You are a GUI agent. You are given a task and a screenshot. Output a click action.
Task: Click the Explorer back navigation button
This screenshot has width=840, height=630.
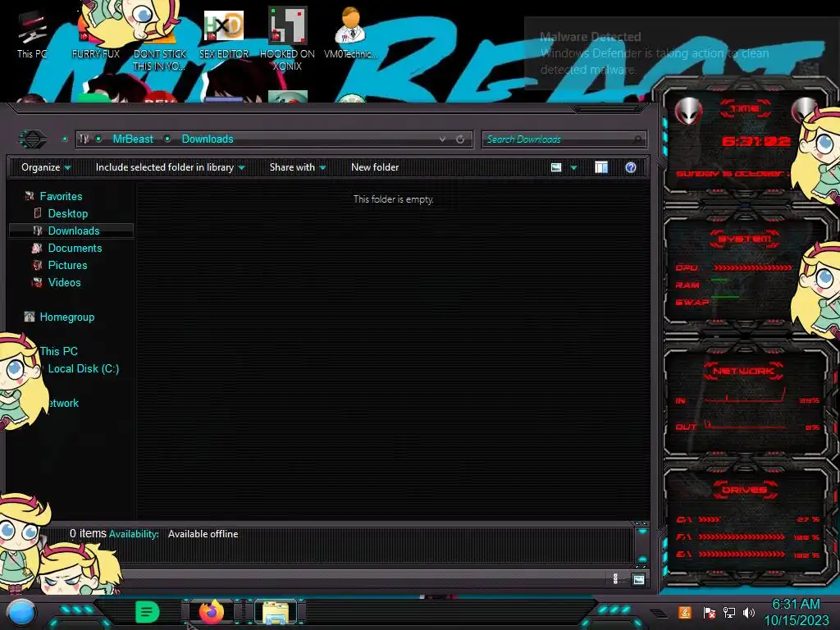[34, 139]
